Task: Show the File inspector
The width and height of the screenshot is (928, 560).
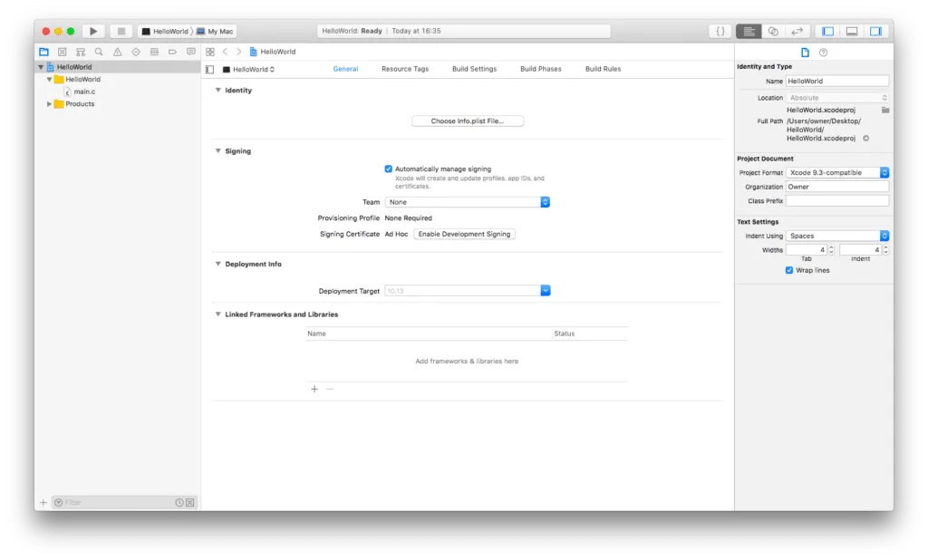Action: [x=805, y=53]
